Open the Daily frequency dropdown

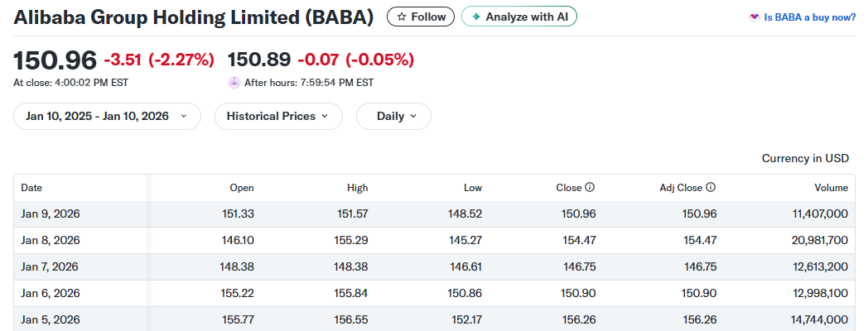coord(393,116)
